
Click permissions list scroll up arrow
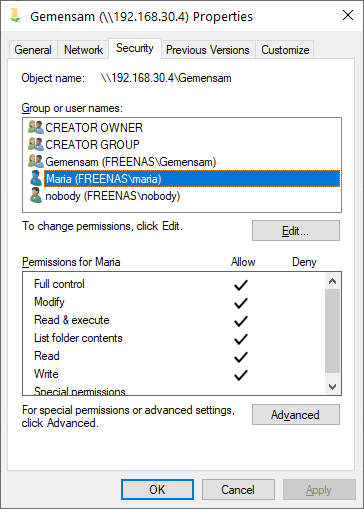point(332,281)
